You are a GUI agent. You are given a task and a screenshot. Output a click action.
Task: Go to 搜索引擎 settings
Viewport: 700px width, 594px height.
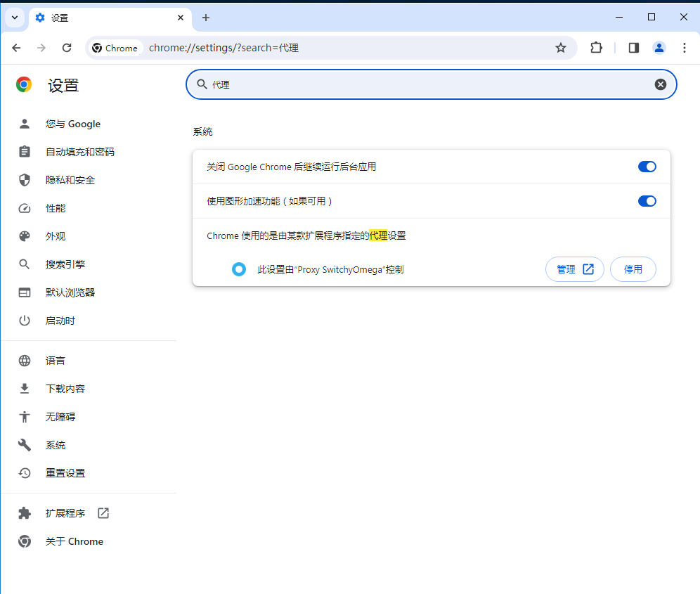pos(65,264)
